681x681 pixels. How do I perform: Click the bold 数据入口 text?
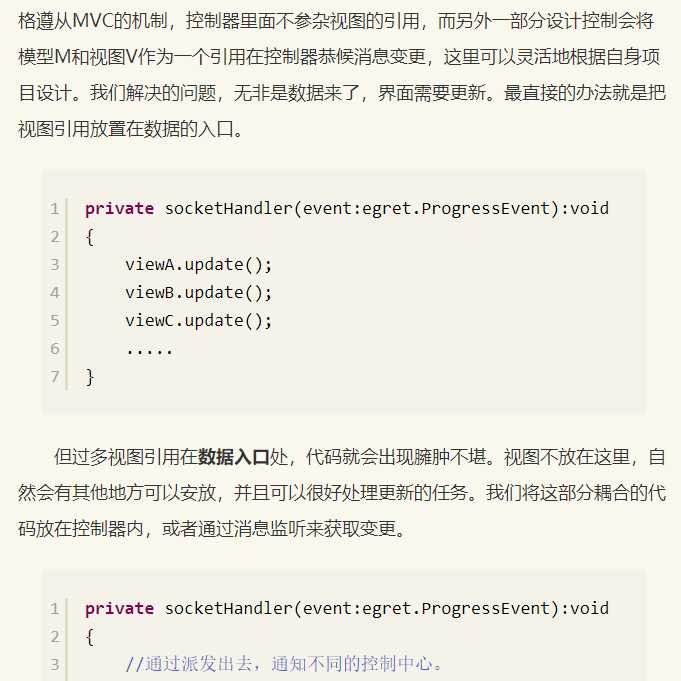(x=234, y=457)
